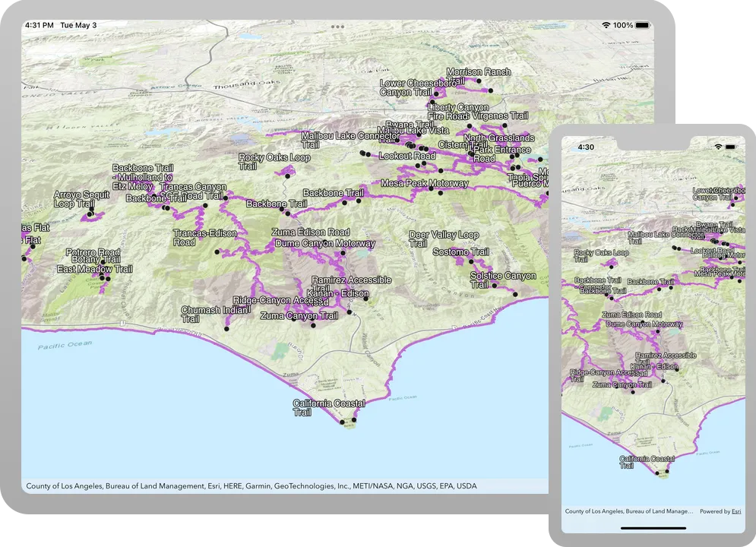
Task: Tap the iPhone home indicator bar
Action: 653,528
